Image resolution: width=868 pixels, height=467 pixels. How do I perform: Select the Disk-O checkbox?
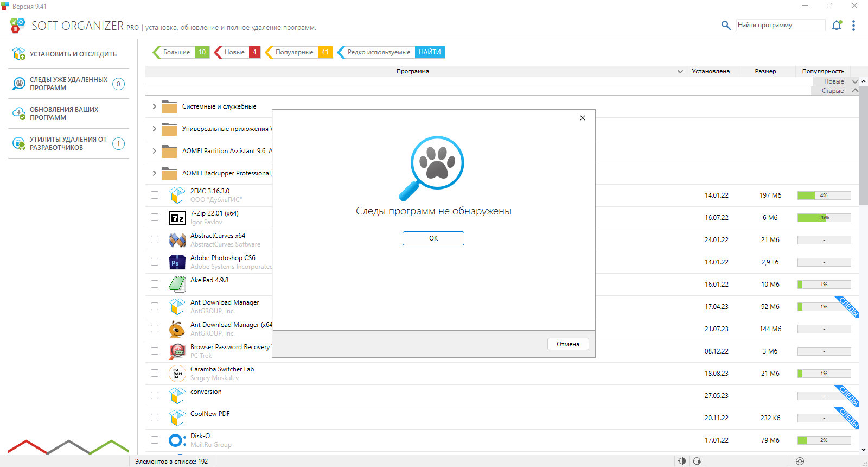click(155, 440)
